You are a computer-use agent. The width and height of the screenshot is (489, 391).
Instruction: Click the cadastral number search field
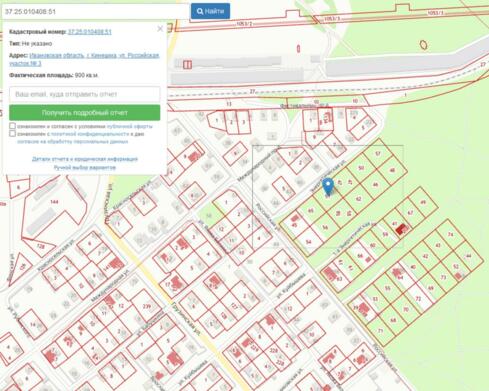(x=95, y=12)
